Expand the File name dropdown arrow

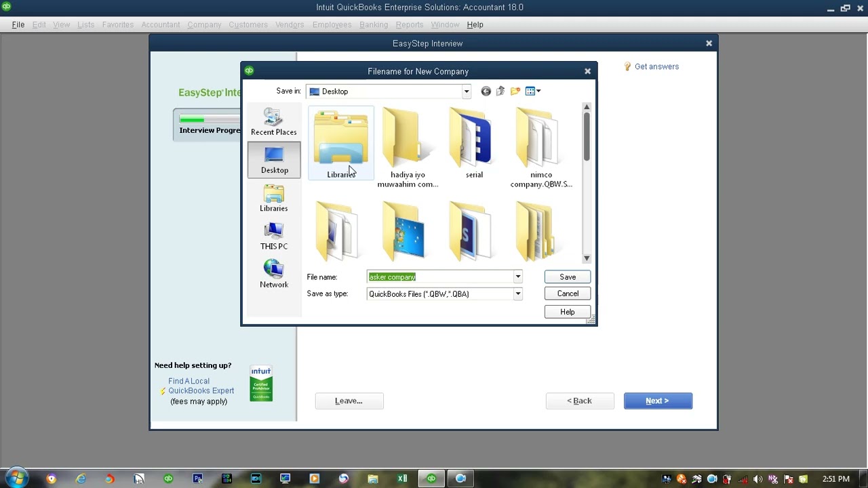tap(517, 277)
